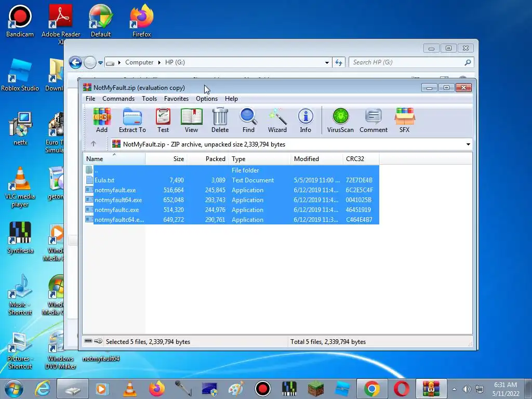Screen dimensions: 532x399
Task: Show hidden icons in the system tray
Action: (454, 389)
